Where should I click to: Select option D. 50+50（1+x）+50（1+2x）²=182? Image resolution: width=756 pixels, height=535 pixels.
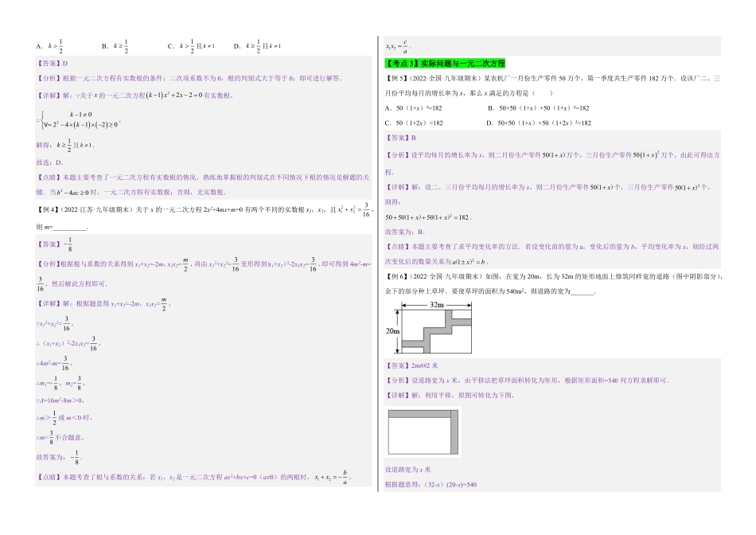[539, 123]
